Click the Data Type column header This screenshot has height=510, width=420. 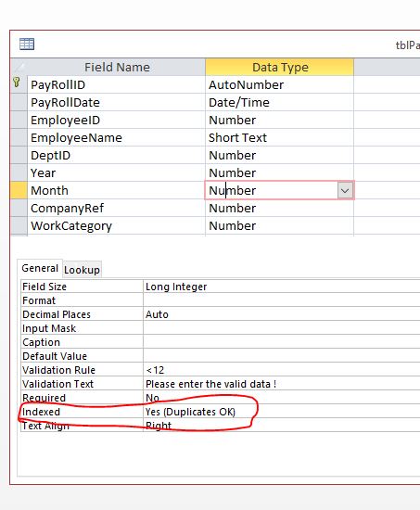coord(279,68)
